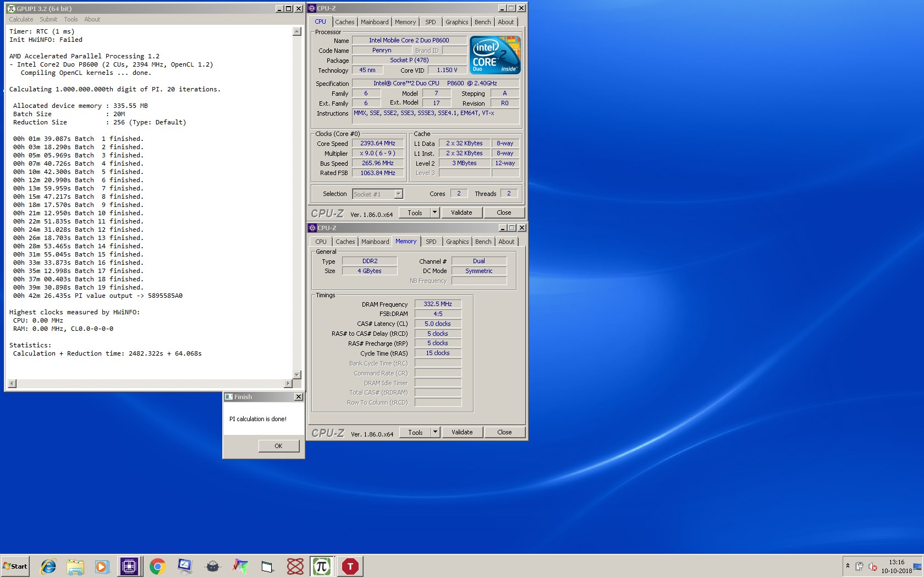Switch to Memory tab in top CPU-Z
Viewport: 924px width, 578px height.
[x=405, y=22]
